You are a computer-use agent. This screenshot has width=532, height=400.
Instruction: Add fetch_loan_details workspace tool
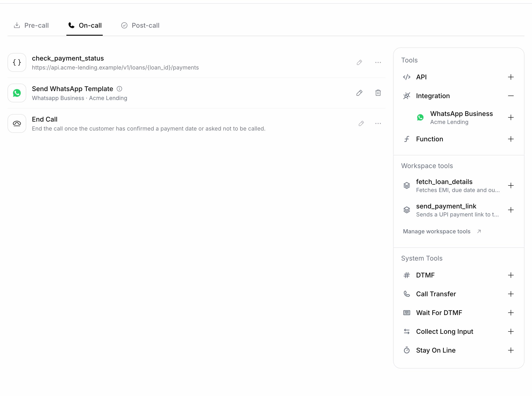tap(511, 185)
